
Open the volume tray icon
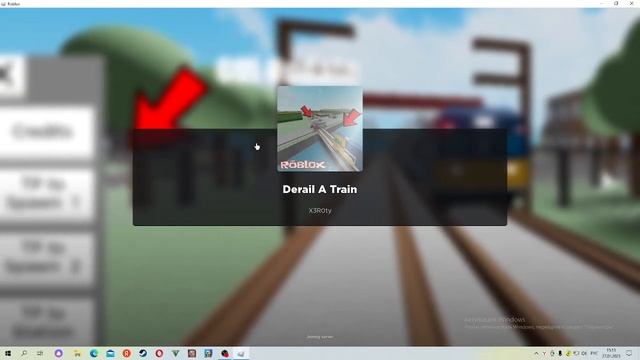584,353
